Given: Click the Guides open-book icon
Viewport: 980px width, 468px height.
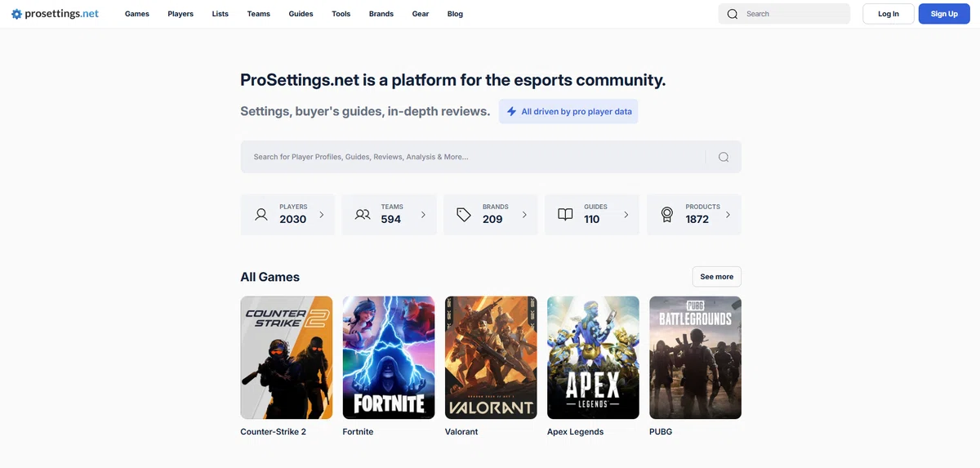Looking at the screenshot, I should (565, 215).
